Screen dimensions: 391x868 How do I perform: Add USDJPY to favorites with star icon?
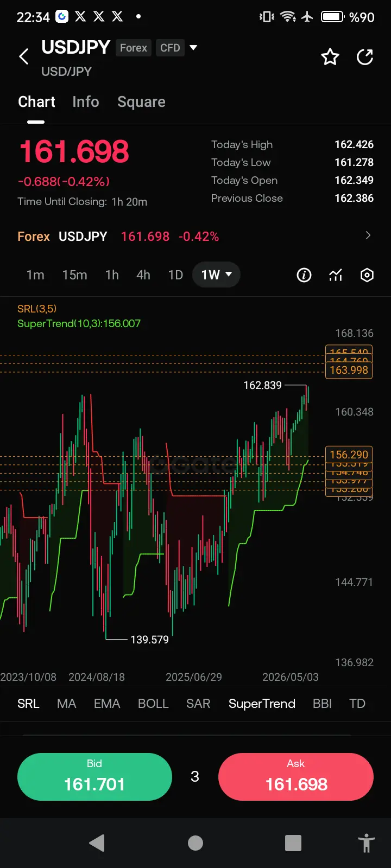[x=330, y=56]
